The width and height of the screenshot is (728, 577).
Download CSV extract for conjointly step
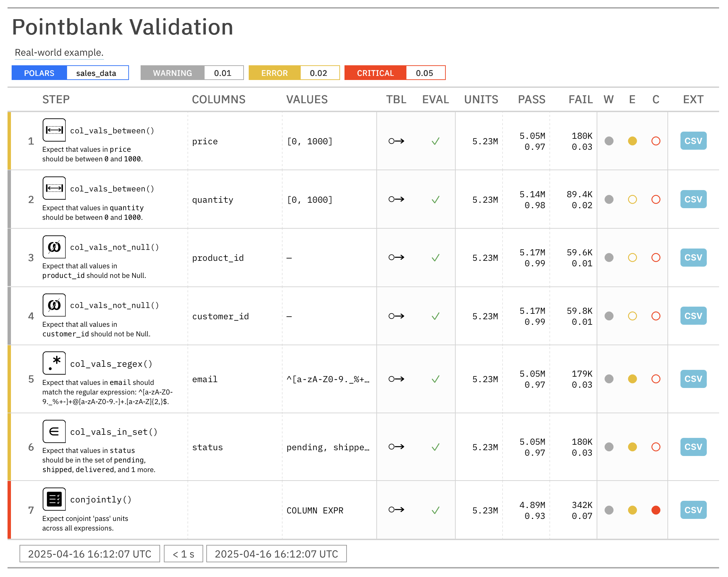[x=693, y=510]
